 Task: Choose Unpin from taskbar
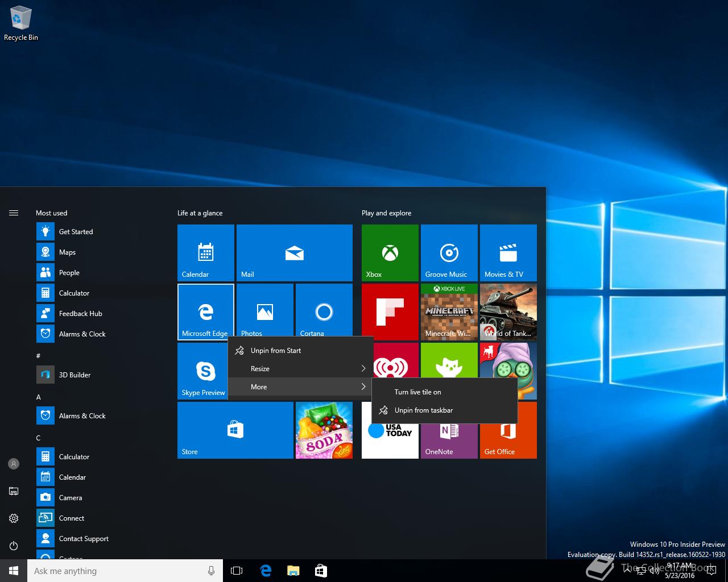click(x=444, y=410)
